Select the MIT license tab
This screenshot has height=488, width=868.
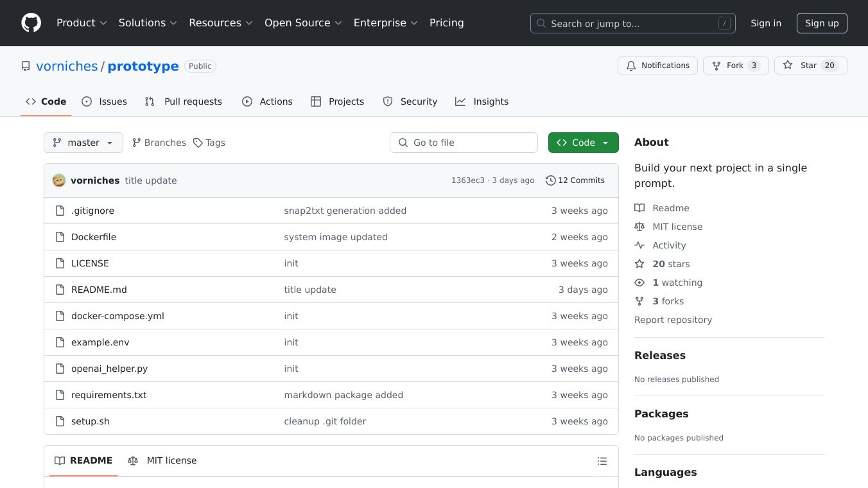(x=162, y=460)
